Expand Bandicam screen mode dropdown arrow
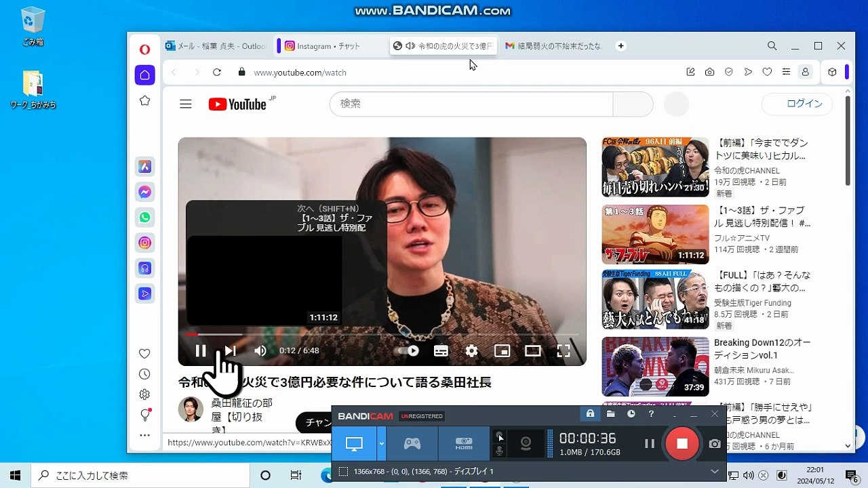Image resolution: width=868 pixels, height=488 pixels. pyautogui.click(x=382, y=443)
